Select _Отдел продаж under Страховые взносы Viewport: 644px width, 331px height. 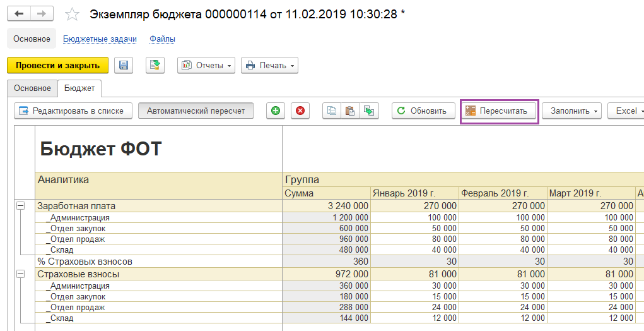tap(159, 307)
